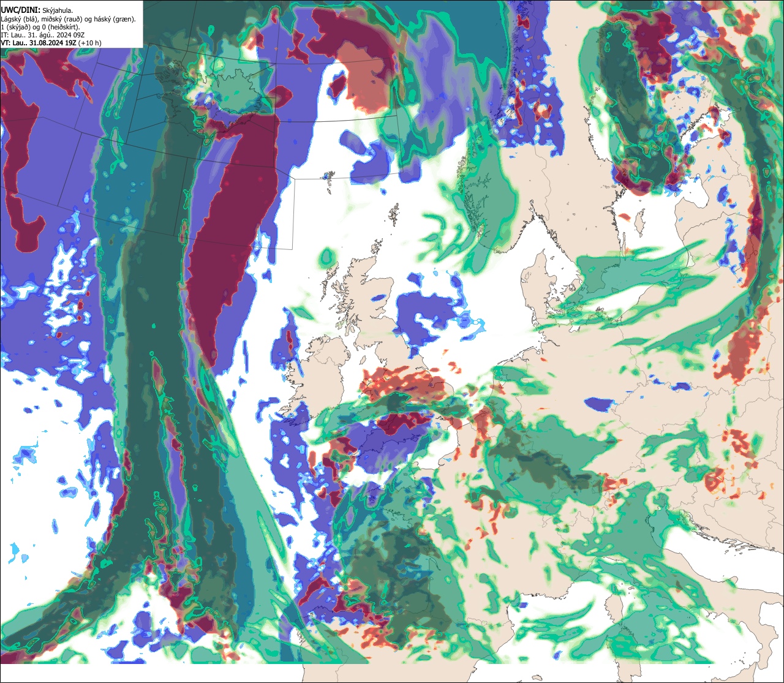Click the 'VT: Lau.. 31.08.2024 19Z (+10 h)' line
This screenshot has height=683, width=784.
51,43
